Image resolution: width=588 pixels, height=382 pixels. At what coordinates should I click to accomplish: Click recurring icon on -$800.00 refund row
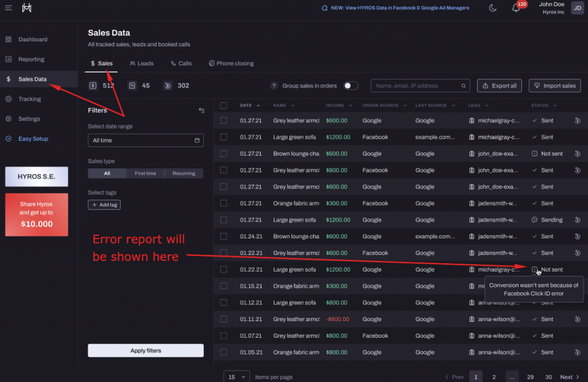[x=578, y=319]
